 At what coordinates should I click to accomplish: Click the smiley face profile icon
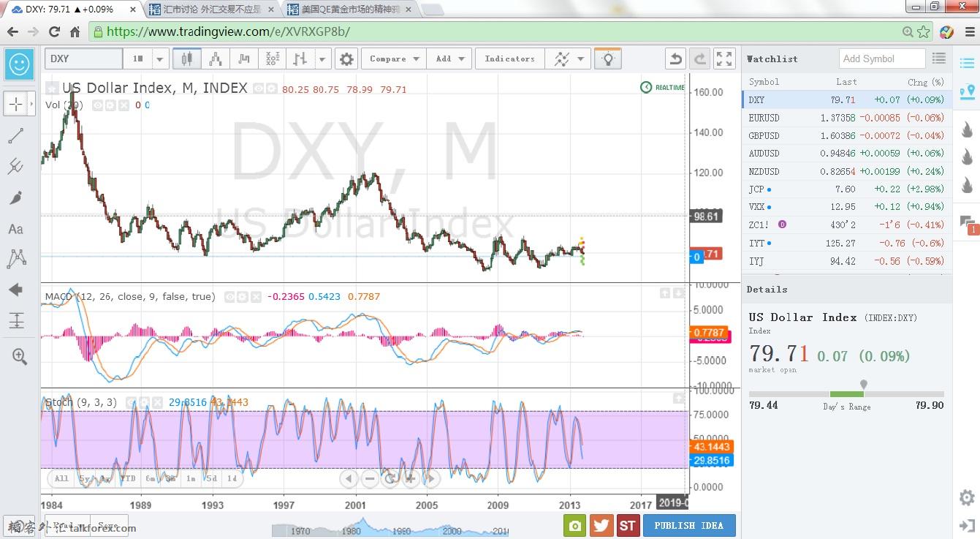click(x=20, y=65)
